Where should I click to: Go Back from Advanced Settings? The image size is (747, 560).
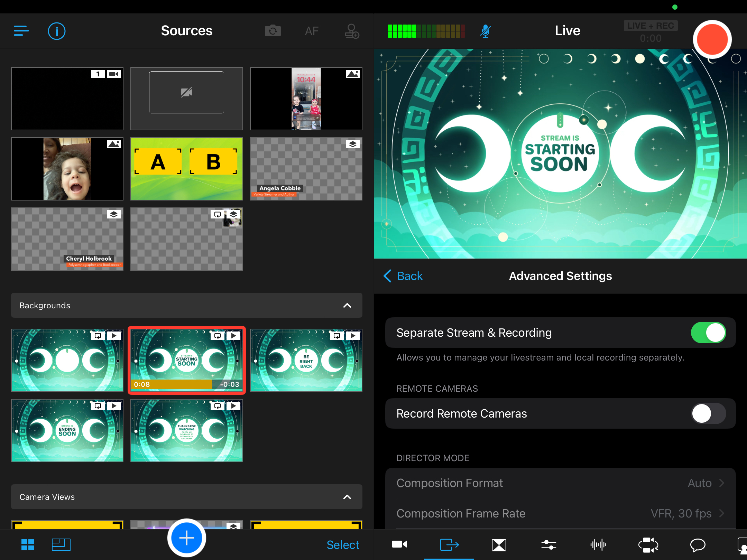403,276
